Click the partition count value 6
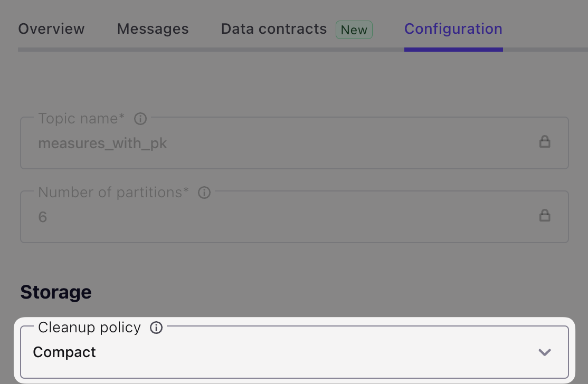Viewport: 588px width, 384px height. pyautogui.click(x=43, y=217)
